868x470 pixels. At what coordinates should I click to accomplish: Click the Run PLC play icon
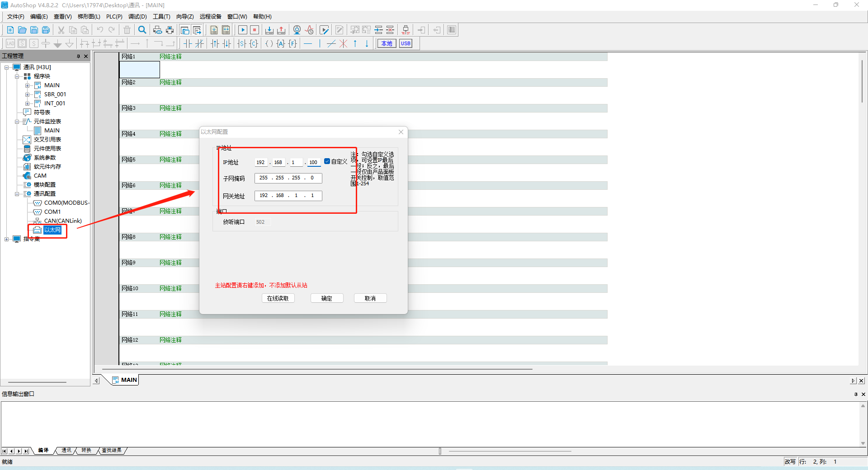pyautogui.click(x=243, y=30)
